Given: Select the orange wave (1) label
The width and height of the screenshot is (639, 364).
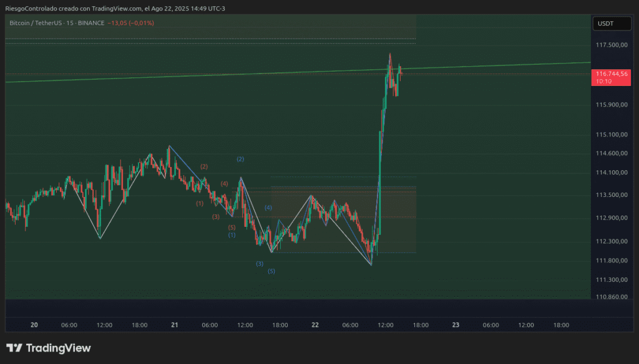Looking at the screenshot, I should pos(200,203).
